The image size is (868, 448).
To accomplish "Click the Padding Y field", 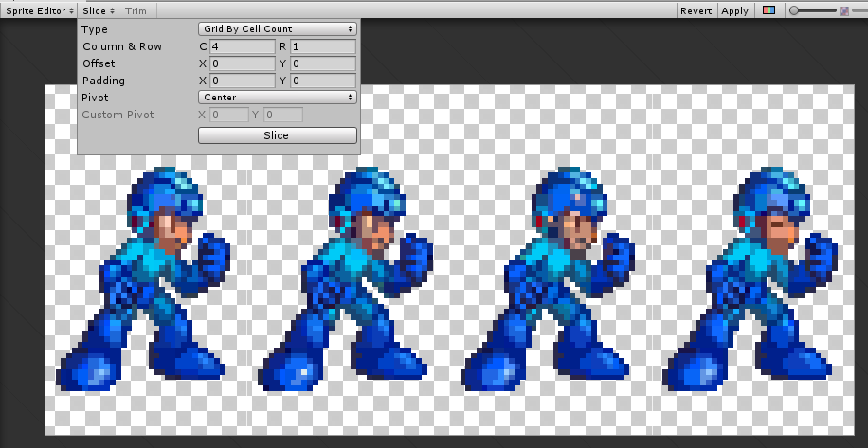I will tap(323, 81).
